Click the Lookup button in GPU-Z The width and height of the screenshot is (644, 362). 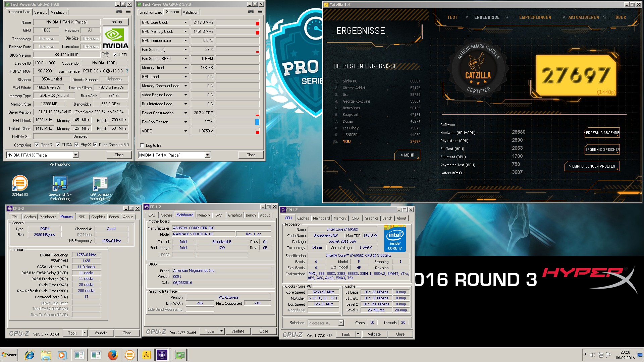point(116,22)
